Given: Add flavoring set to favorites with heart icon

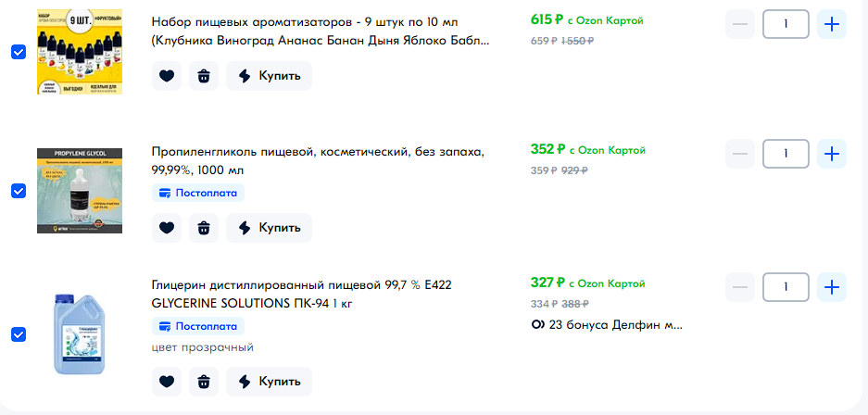Looking at the screenshot, I should tap(167, 76).
